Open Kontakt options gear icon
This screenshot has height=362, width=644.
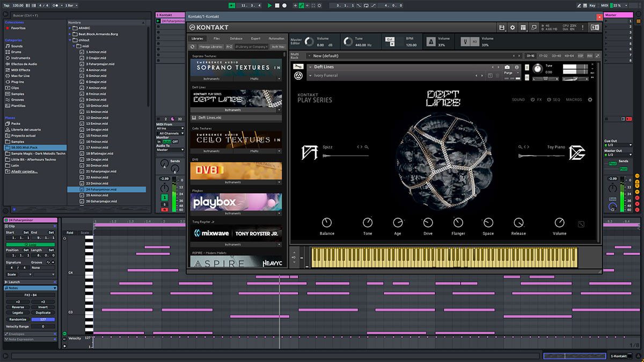point(513,27)
